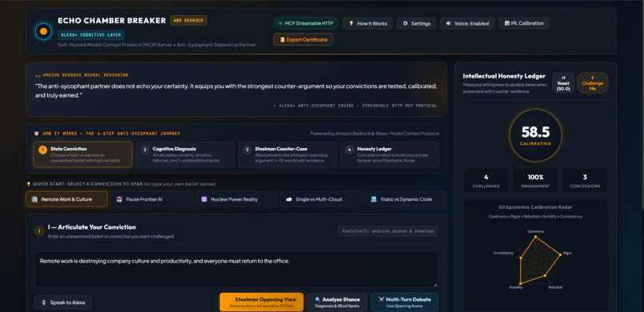
Task: Click the 58.5 Calibrating score circle
Action: point(535,135)
